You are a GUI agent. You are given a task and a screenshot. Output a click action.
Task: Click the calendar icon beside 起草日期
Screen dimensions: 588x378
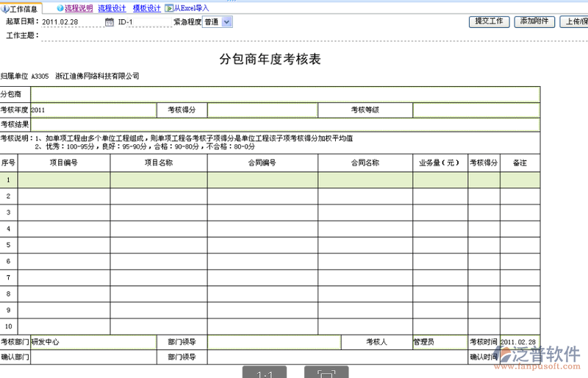point(109,22)
